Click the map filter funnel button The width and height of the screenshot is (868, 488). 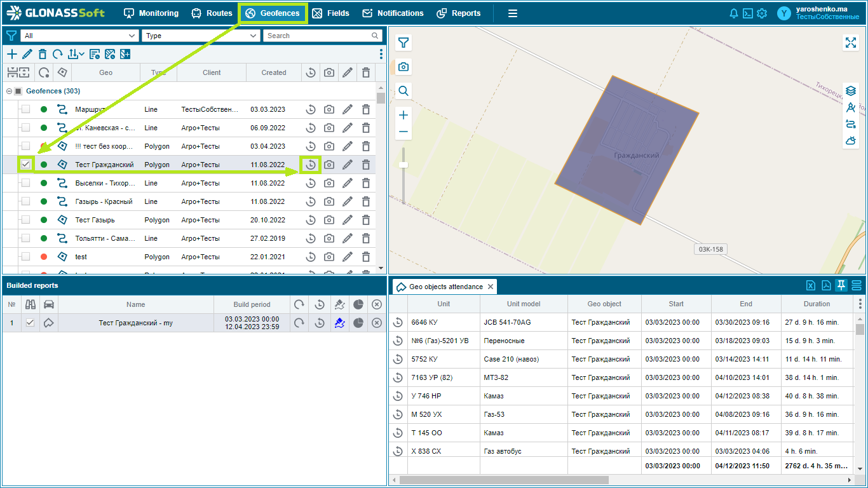[403, 43]
